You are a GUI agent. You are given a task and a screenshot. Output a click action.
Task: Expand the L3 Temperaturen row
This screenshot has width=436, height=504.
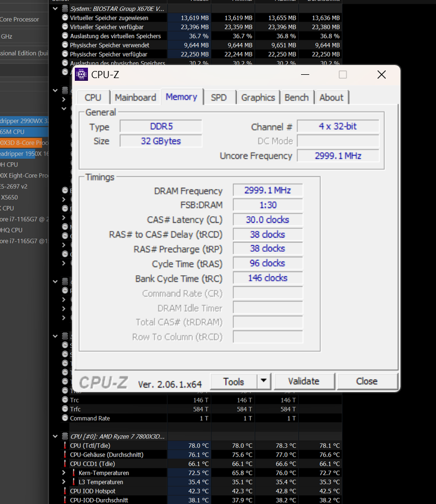[x=64, y=482]
